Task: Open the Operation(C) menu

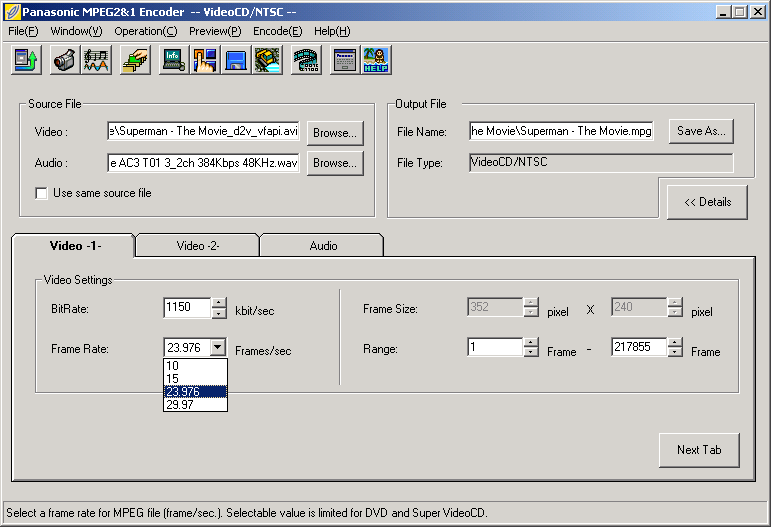Action: pyautogui.click(x=146, y=31)
